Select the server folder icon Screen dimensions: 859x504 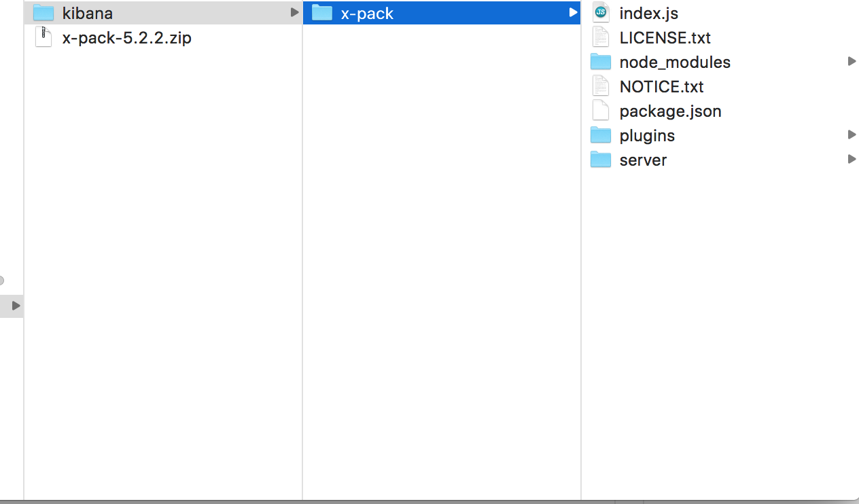601,160
